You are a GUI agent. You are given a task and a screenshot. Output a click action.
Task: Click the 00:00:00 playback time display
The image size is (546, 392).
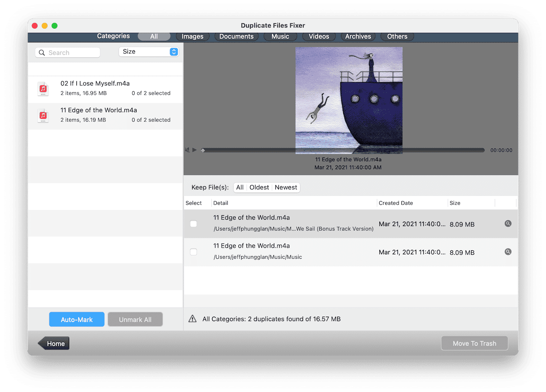(501, 150)
